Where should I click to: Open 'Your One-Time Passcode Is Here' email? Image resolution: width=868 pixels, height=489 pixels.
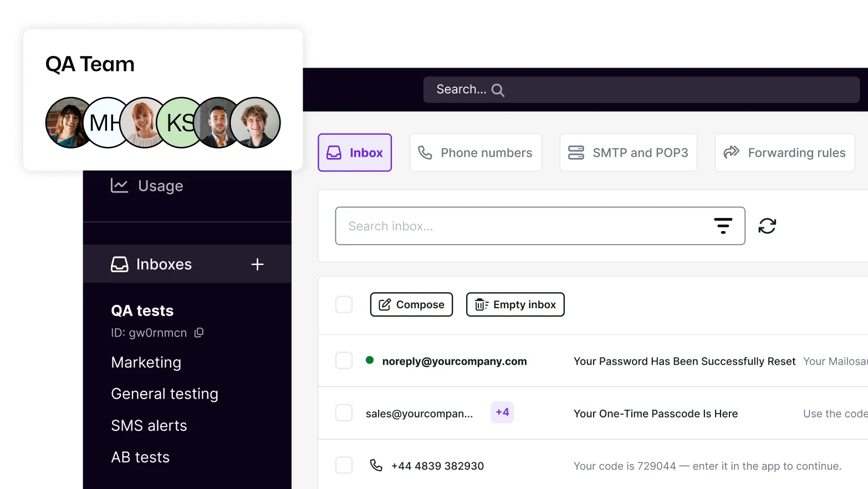point(656,414)
